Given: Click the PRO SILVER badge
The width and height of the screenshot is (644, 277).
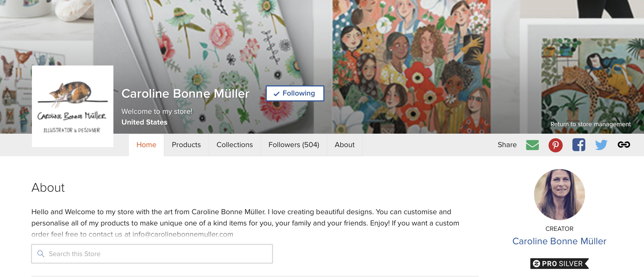Looking at the screenshot, I should point(559,264).
